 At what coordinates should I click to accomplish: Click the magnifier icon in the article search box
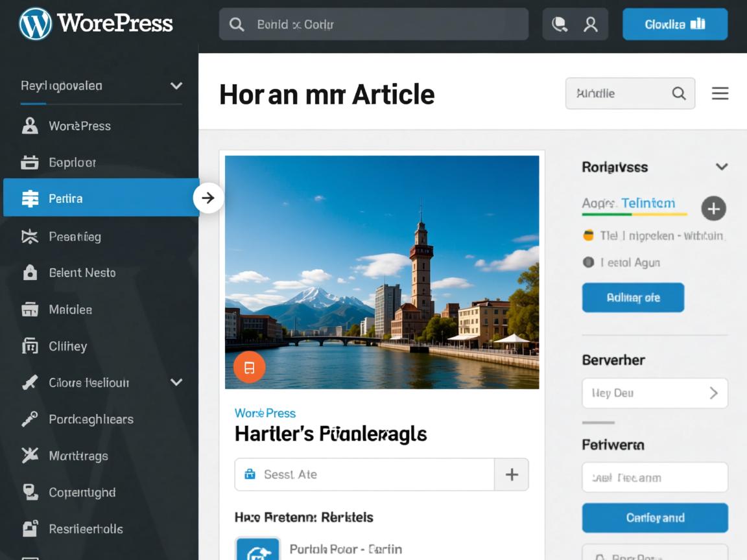pos(679,93)
